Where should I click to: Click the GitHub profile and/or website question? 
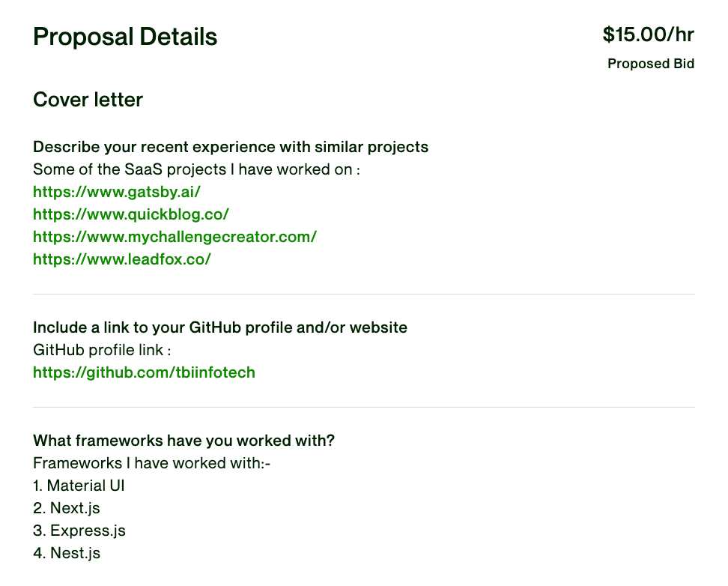point(220,327)
